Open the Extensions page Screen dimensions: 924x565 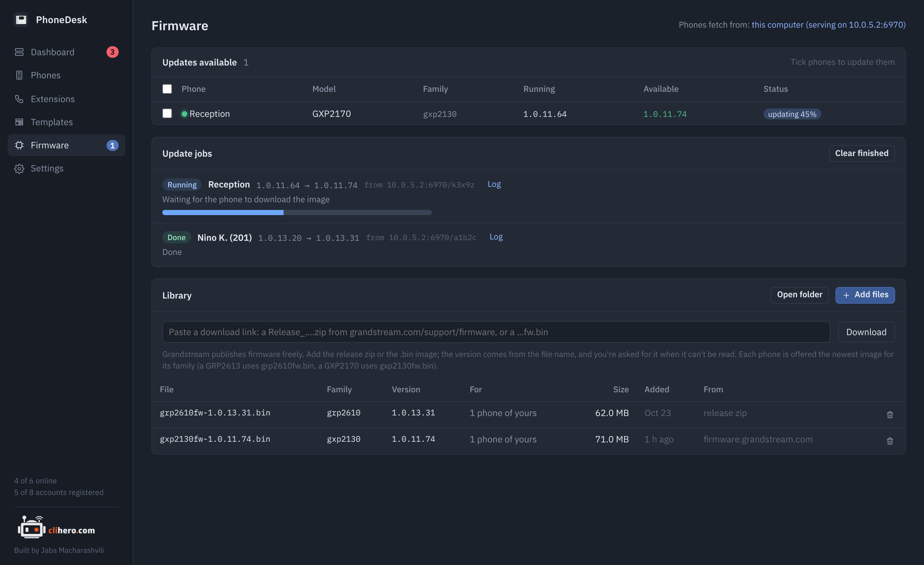(x=66, y=99)
